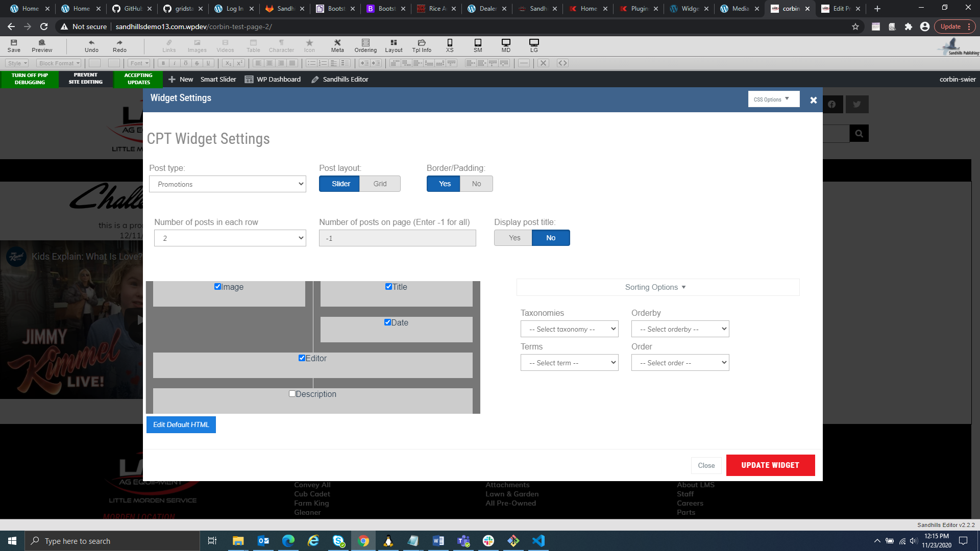Open File Explorer from taskbar
Screen dimensions: 980x551
point(238,541)
